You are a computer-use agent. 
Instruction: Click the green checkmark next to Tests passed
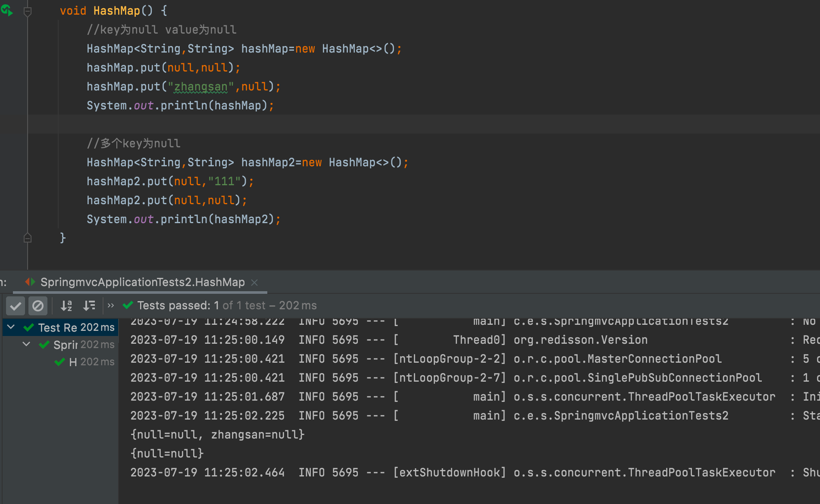click(x=128, y=305)
